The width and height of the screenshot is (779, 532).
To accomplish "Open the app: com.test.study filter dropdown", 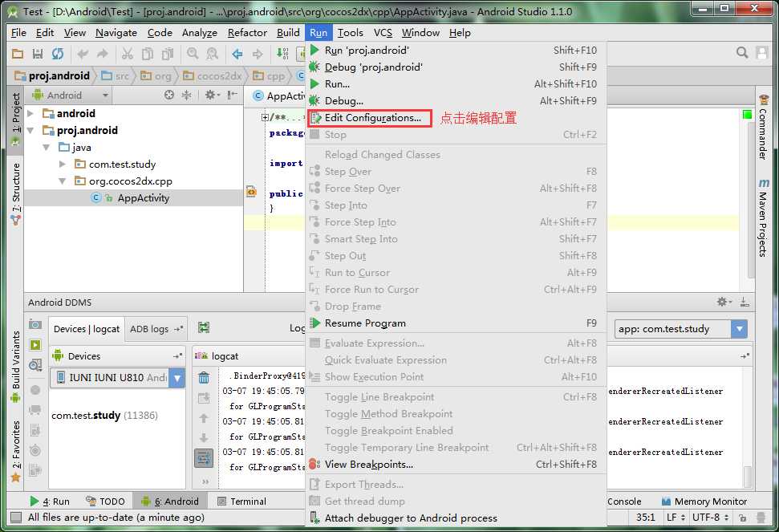I will coord(739,329).
